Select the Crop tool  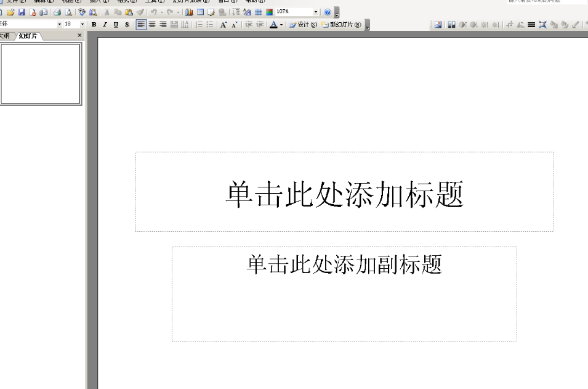pos(510,25)
